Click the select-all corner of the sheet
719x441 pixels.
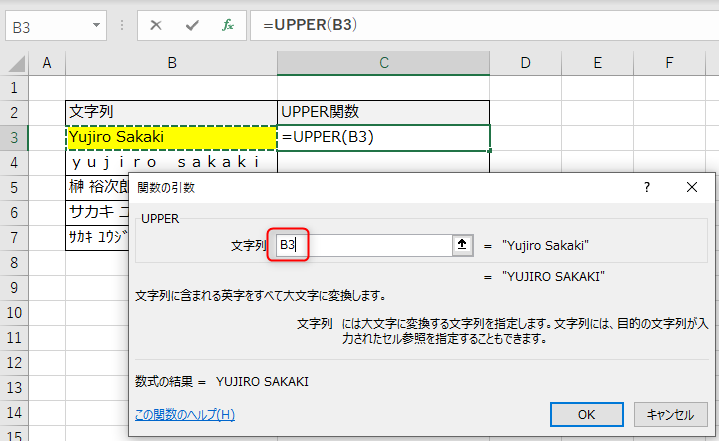14,64
